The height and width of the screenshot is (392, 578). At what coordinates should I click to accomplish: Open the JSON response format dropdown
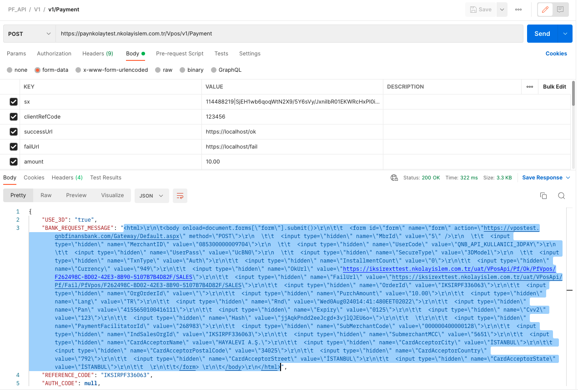[151, 195]
